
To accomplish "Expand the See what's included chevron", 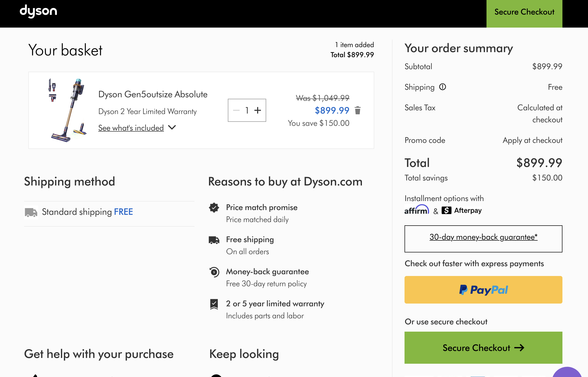I will (172, 127).
